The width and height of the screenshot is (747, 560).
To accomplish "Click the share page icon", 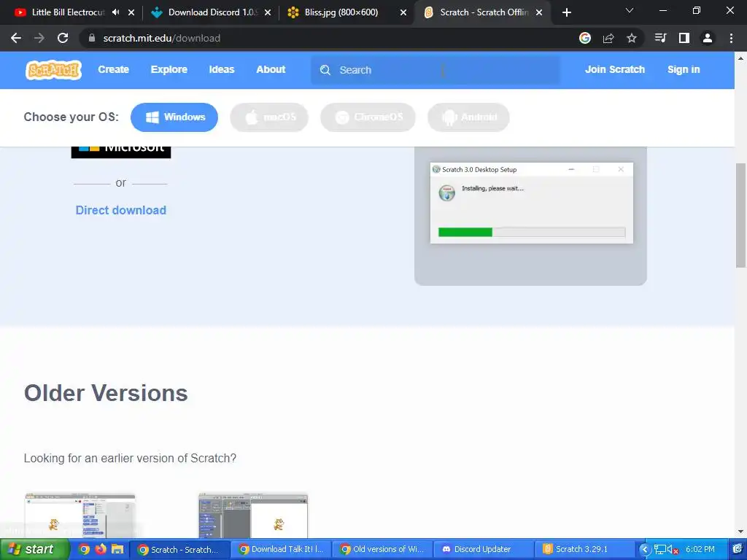I will (608, 38).
